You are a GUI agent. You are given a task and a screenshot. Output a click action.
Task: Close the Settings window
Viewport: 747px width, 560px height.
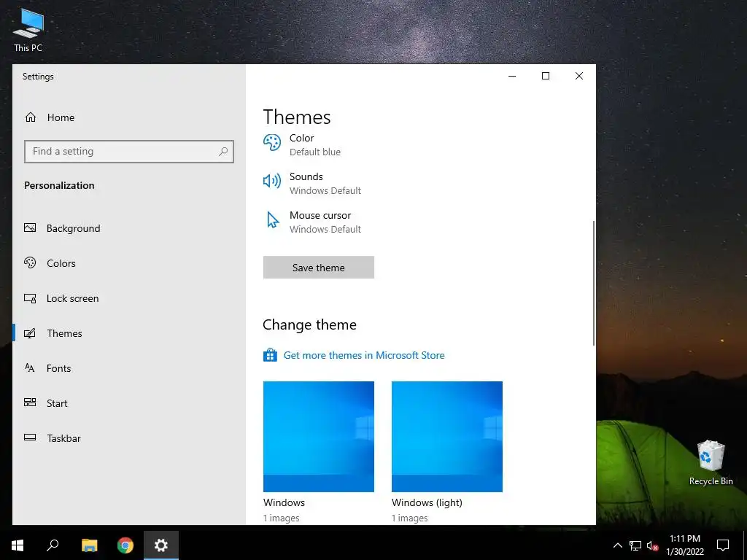point(578,76)
